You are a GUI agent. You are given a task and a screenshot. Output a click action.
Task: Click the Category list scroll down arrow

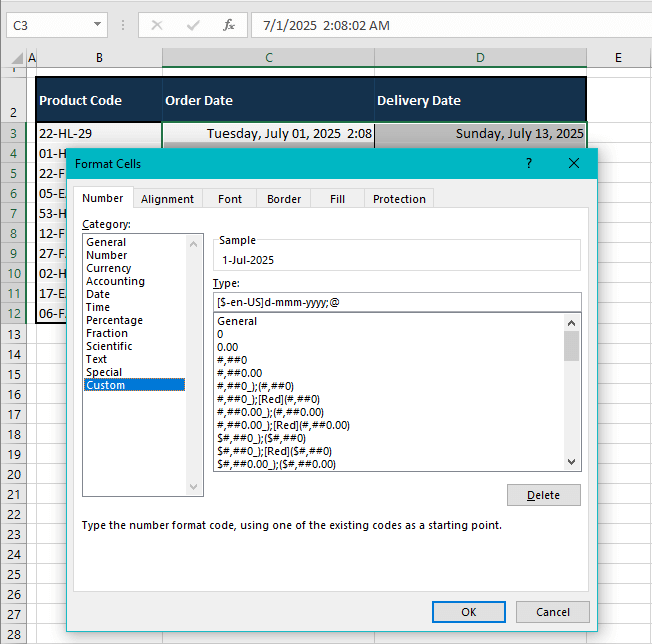pos(193,486)
